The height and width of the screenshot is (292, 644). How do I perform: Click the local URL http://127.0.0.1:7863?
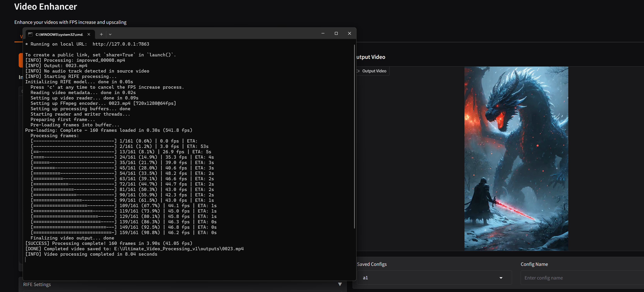[x=121, y=44]
